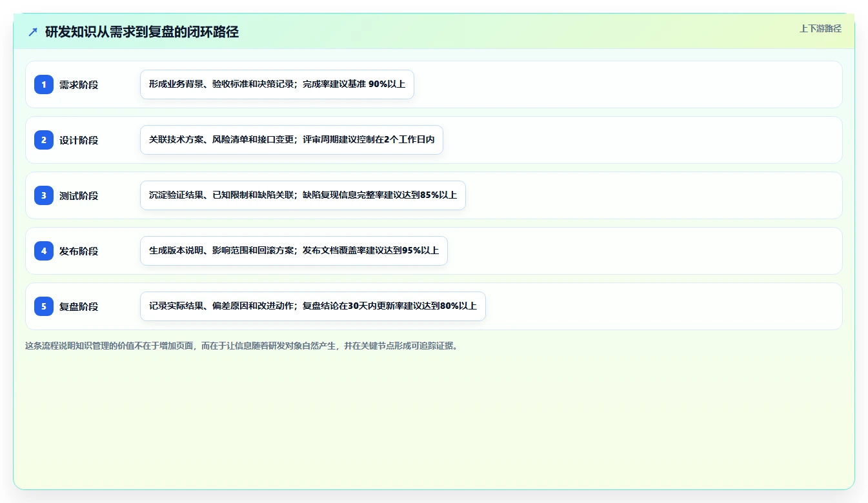This screenshot has width=868, height=503.
Task: Click the title 研发知识从需求到复盘的闭环路径
Action: point(142,32)
